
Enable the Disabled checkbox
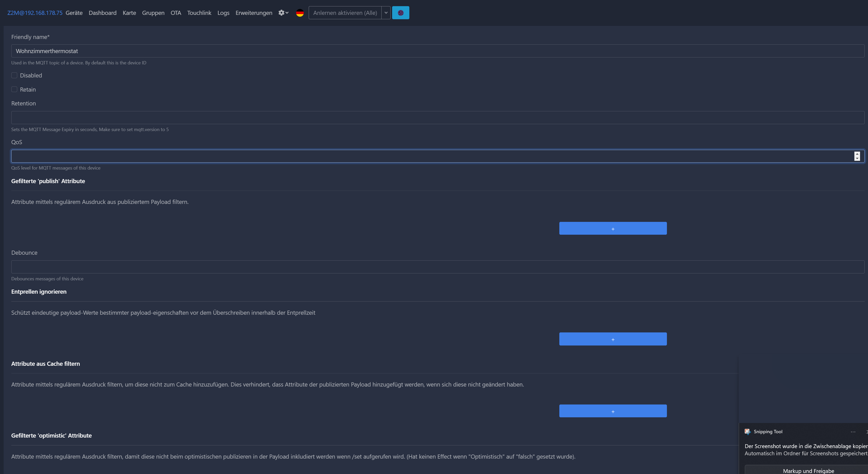[x=14, y=75]
